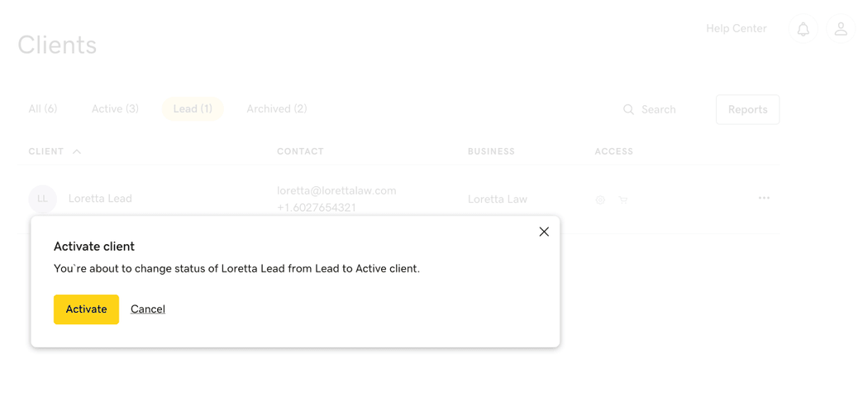Close the Activate client dialog
This screenshot has height=417, width=868.
point(544,232)
